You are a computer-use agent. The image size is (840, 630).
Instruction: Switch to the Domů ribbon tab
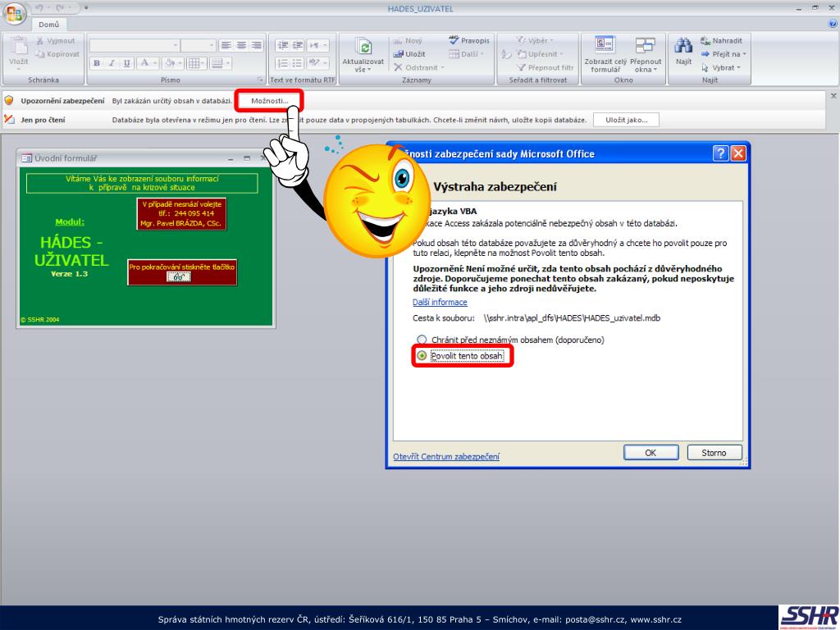pyautogui.click(x=48, y=25)
